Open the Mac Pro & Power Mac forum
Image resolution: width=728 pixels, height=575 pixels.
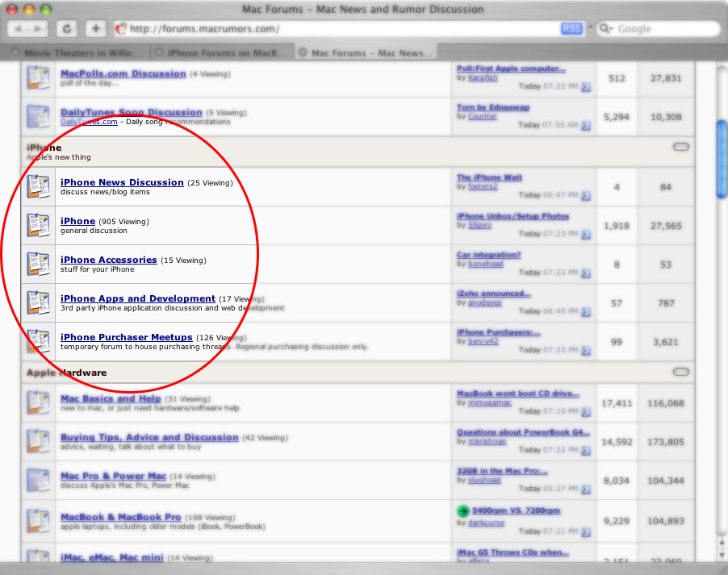[x=113, y=476]
